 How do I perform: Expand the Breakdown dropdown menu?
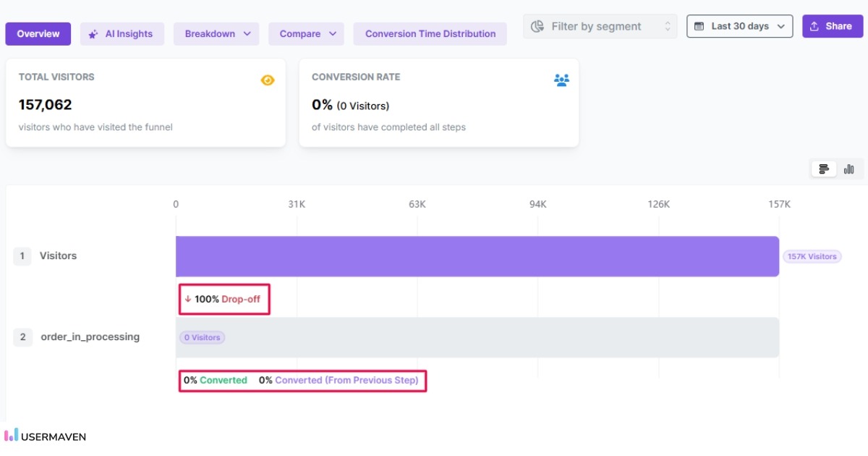[x=216, y=33]
